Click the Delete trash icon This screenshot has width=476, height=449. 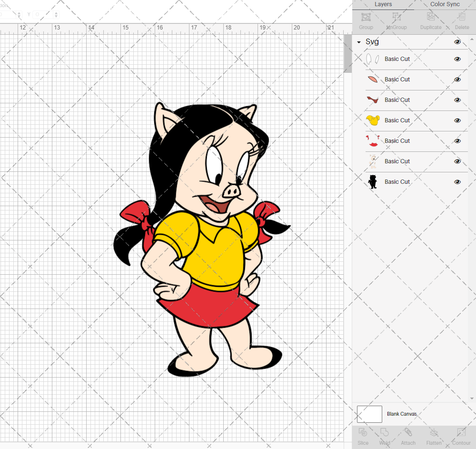(462, 17)
